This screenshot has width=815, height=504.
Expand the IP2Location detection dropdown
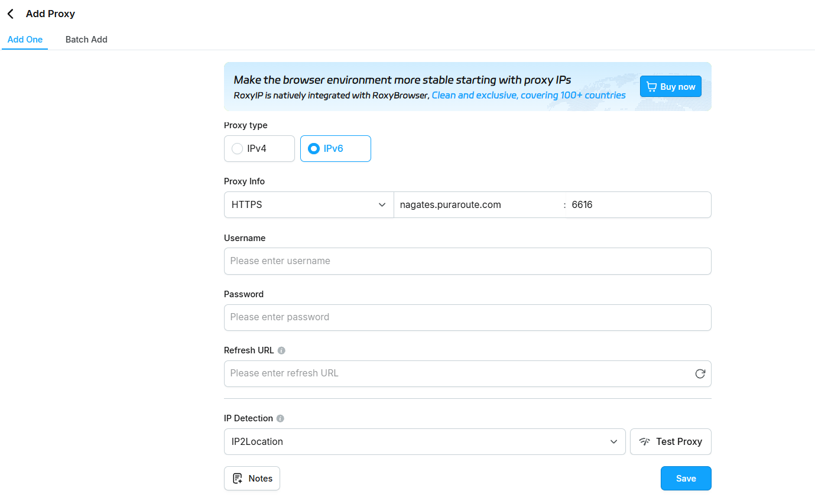[424, 441]
